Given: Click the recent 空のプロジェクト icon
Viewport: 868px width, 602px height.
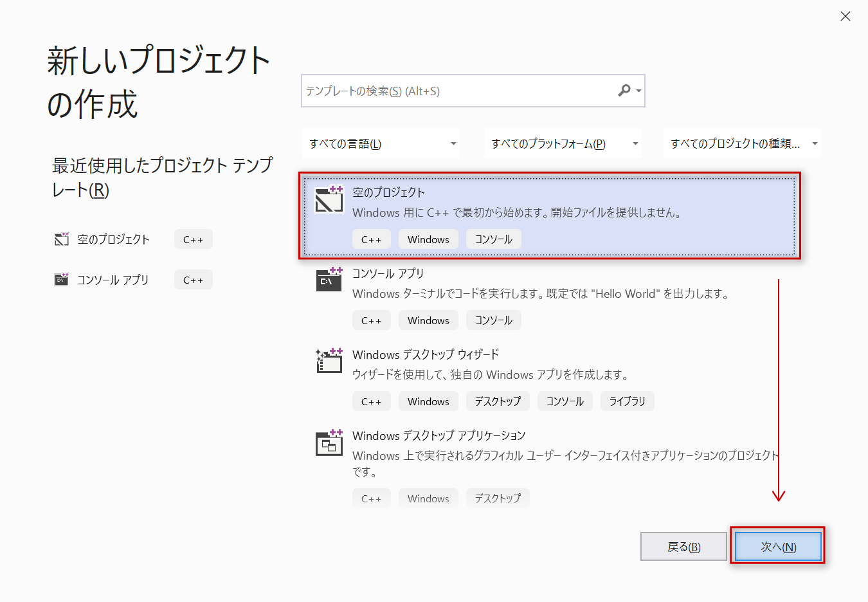Looking at the screenshot, I should pos(61,239).
